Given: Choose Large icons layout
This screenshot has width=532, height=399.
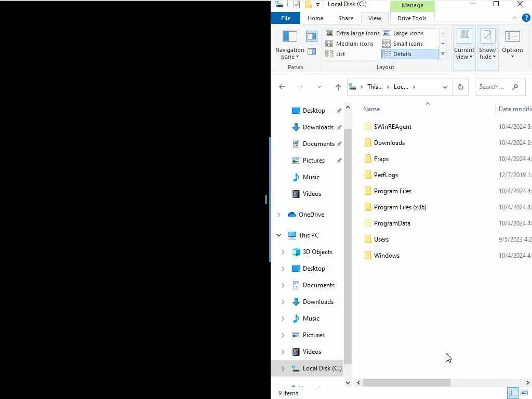Looking at the screenshot, I should (x=403, y=33).
